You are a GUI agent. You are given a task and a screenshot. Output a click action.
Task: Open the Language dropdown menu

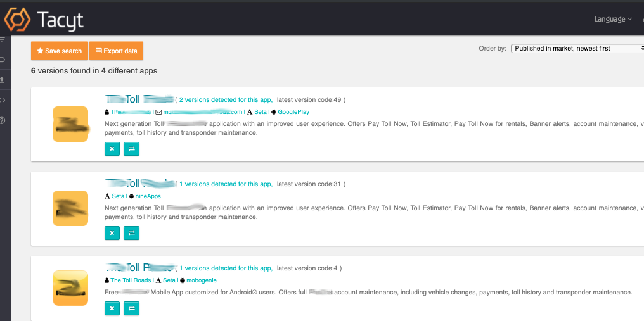click(612, 19)
